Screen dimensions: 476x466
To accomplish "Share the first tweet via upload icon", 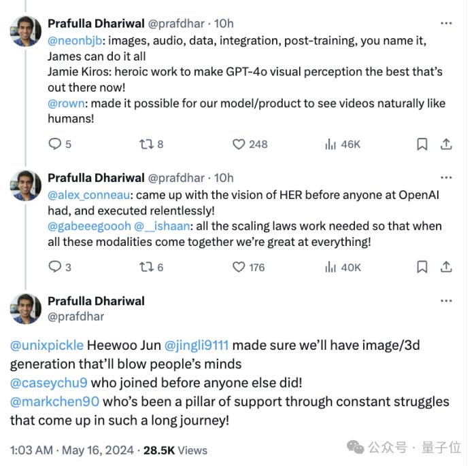I will 446,144.
